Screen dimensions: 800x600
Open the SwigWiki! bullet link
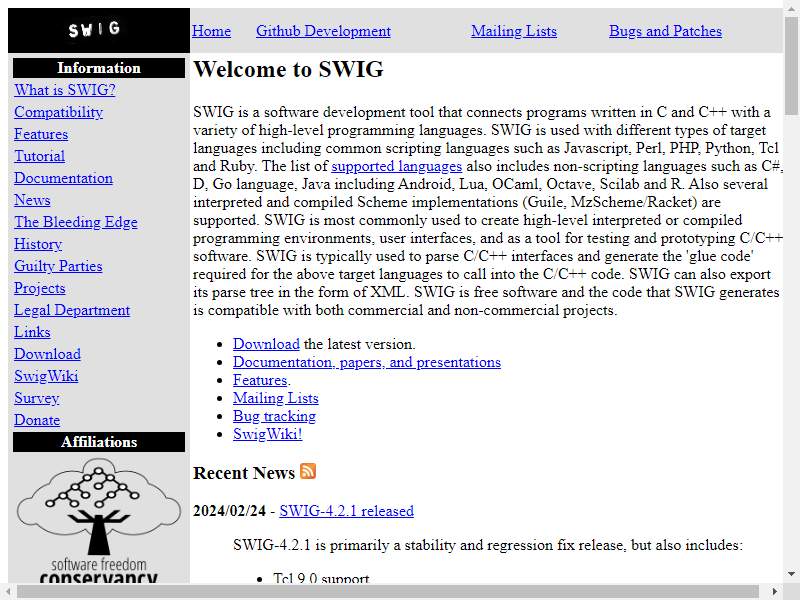click(267, 434)
